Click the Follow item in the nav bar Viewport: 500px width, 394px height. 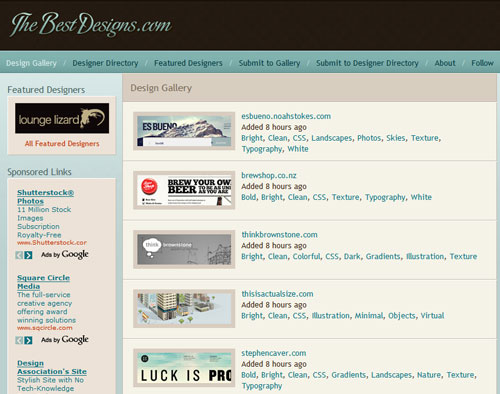click(x=482, y=63)
